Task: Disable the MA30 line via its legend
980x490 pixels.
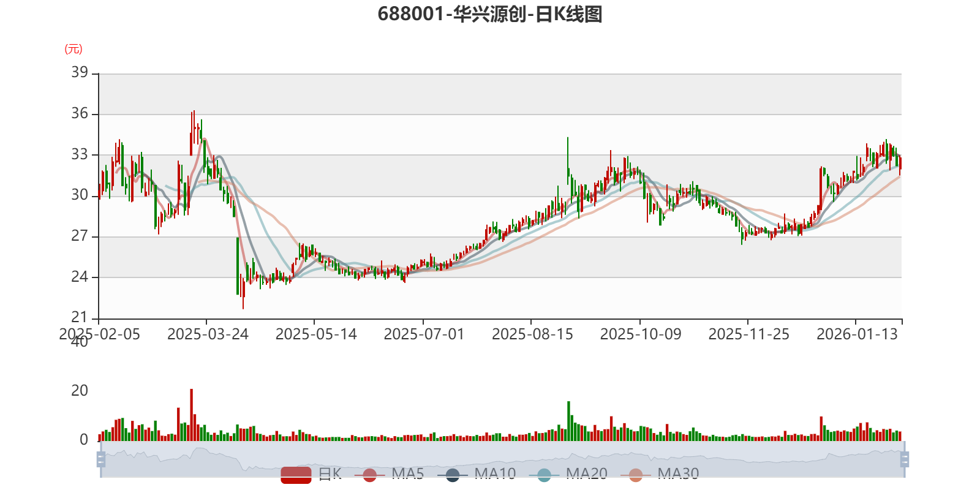Action: 660,474
